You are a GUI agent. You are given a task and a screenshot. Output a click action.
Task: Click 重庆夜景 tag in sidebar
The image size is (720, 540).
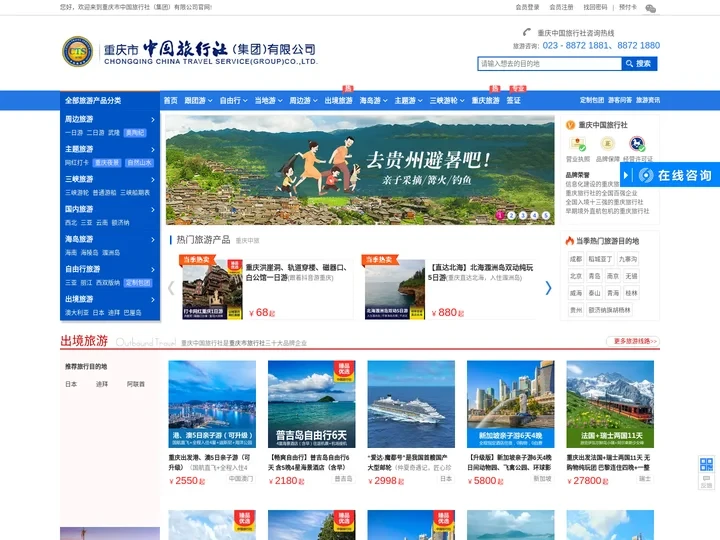pyautogui.click(x=107, y=163)
